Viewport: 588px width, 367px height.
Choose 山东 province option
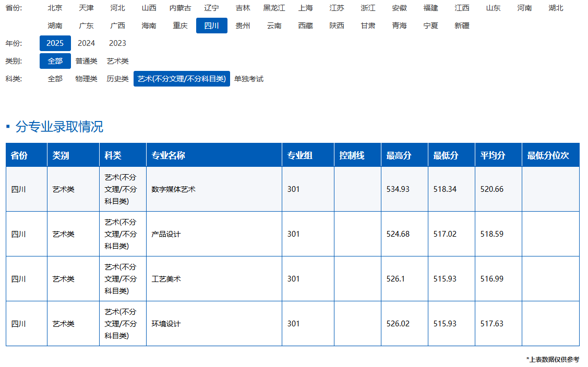[494, 8]
